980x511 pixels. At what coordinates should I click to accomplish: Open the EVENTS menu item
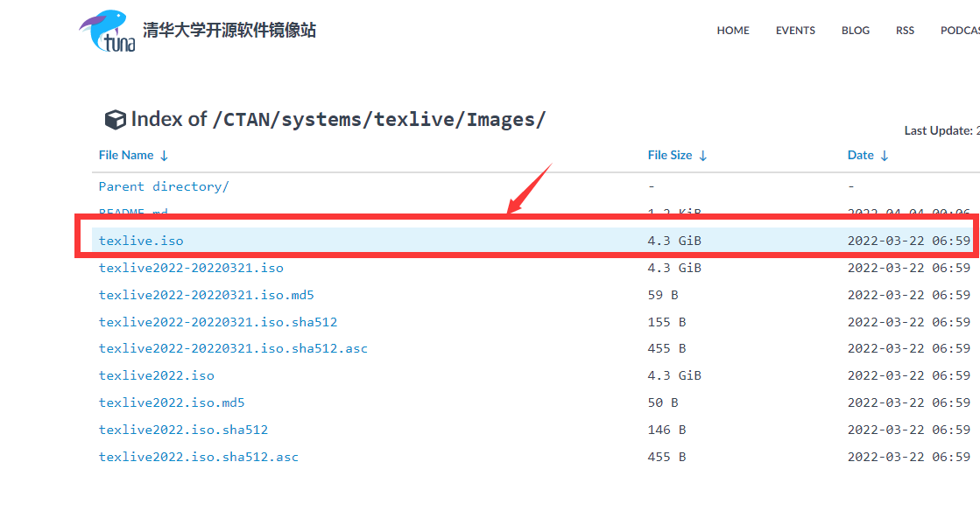click(795, 30)
